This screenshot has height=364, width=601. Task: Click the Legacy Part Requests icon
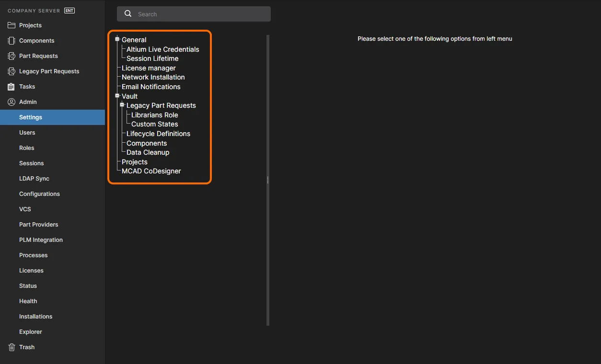click(x=12, y=71)
